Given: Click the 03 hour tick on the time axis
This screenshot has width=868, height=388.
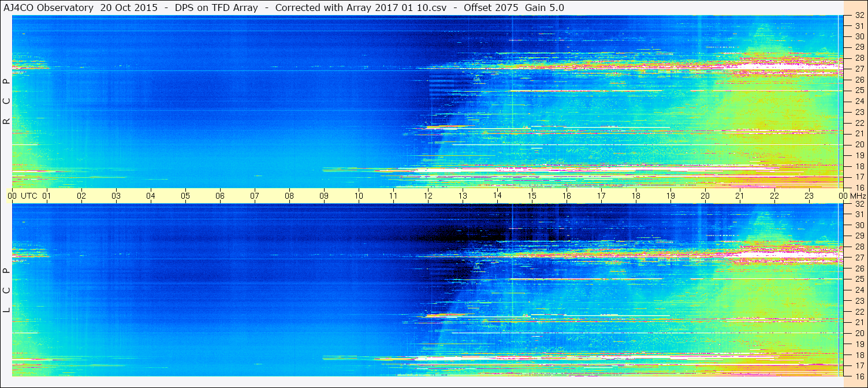Looking at the screenshot, I should [116, 196].
